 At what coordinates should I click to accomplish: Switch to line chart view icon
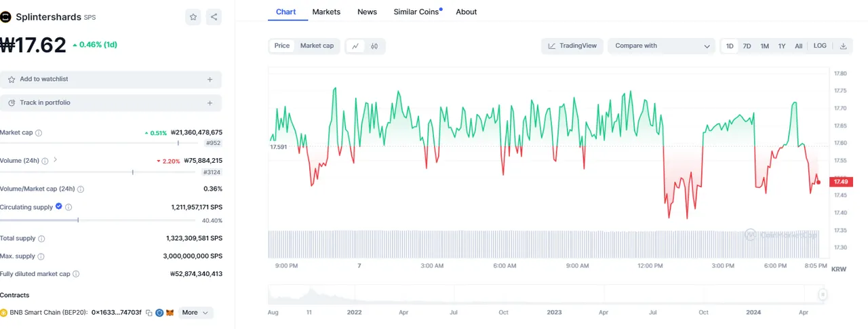click(x=355, y=46)
